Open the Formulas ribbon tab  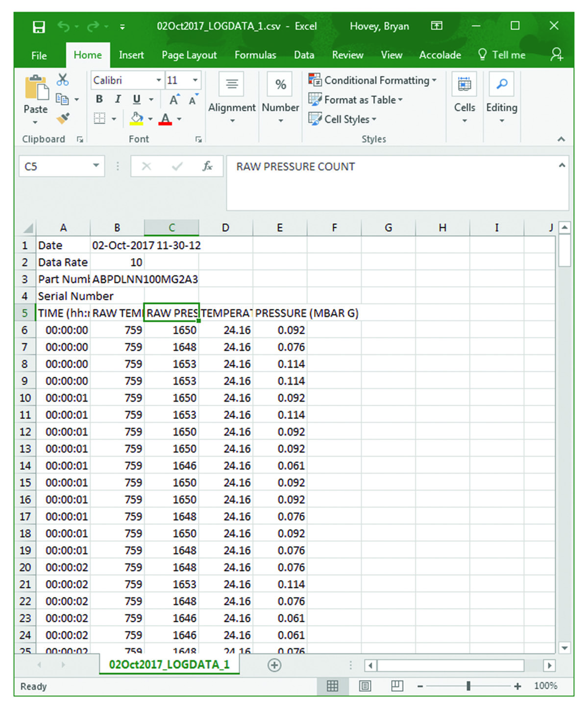click(255, 55)
